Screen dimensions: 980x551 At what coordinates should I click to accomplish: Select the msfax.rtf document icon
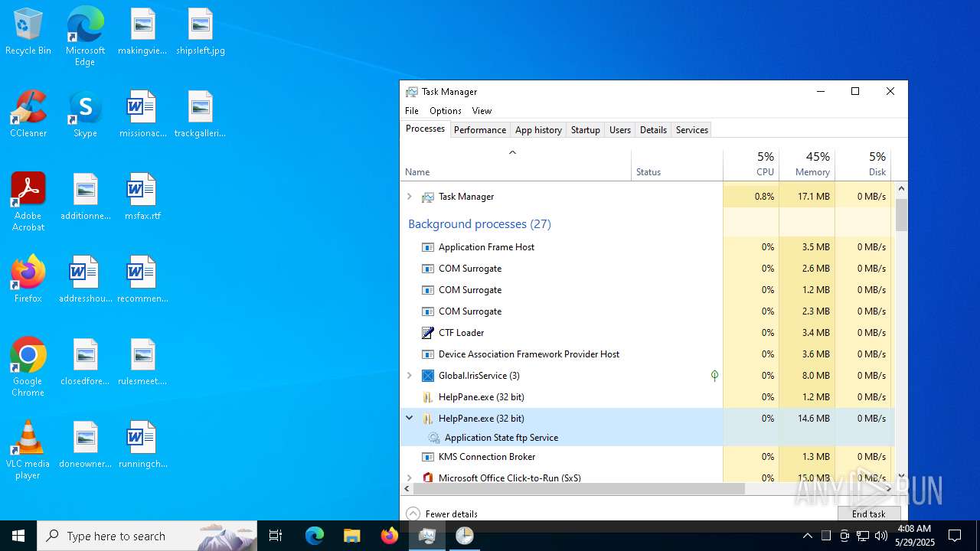pyautogui.click(x=142, y=197)
